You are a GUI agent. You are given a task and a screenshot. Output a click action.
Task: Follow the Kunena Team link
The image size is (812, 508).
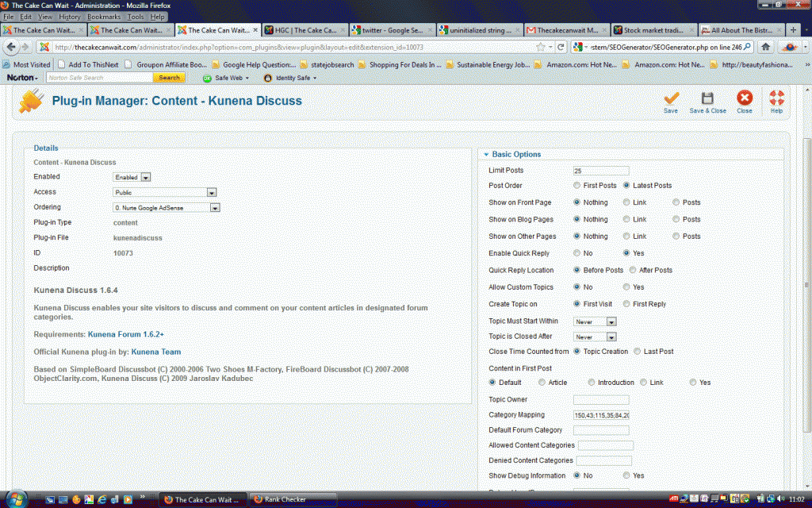point(155,352)
